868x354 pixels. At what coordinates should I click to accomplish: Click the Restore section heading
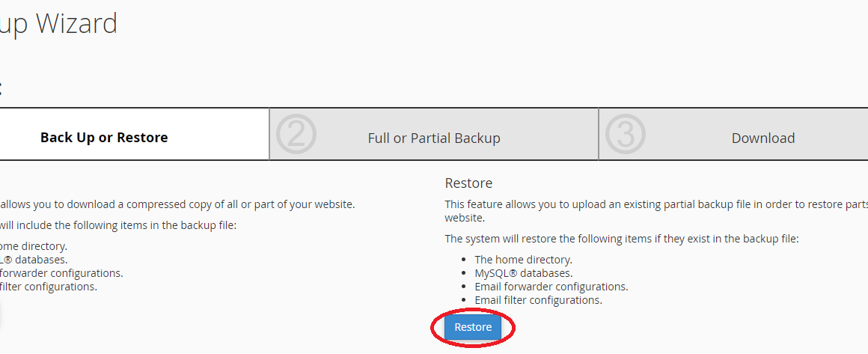pyautogui.click(x=468, y=183)
